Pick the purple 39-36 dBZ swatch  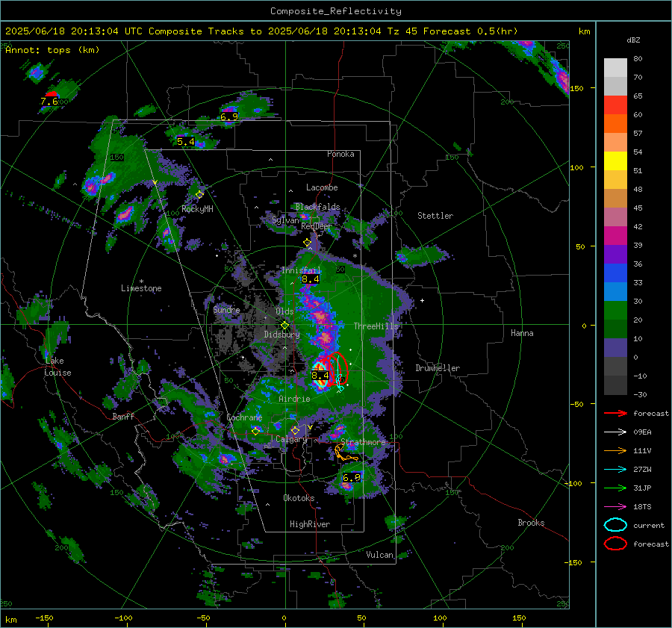pyautogui.click(x=615, y=255)
